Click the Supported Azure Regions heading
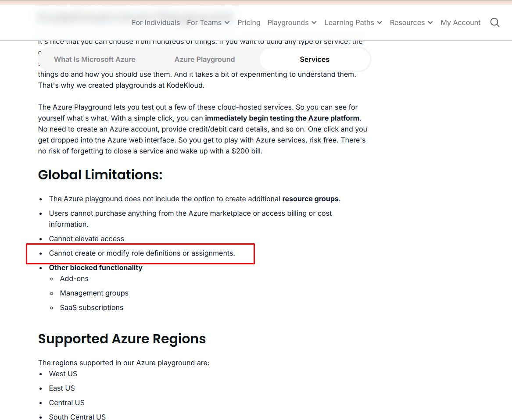The width and height of the screenshot is (512, 420). pyautogui.click(x=122, y=339)
